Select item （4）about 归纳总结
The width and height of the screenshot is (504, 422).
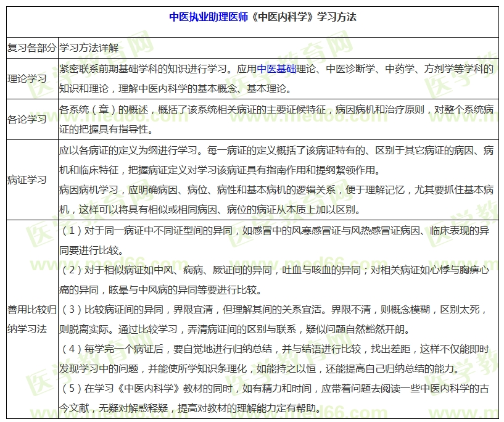click(x=276, y=349)
